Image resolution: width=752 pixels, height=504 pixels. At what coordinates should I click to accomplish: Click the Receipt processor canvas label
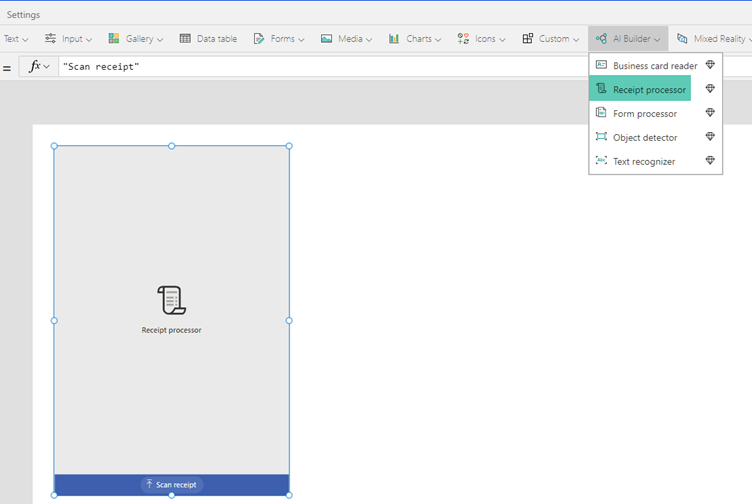[x=171, y=330]
